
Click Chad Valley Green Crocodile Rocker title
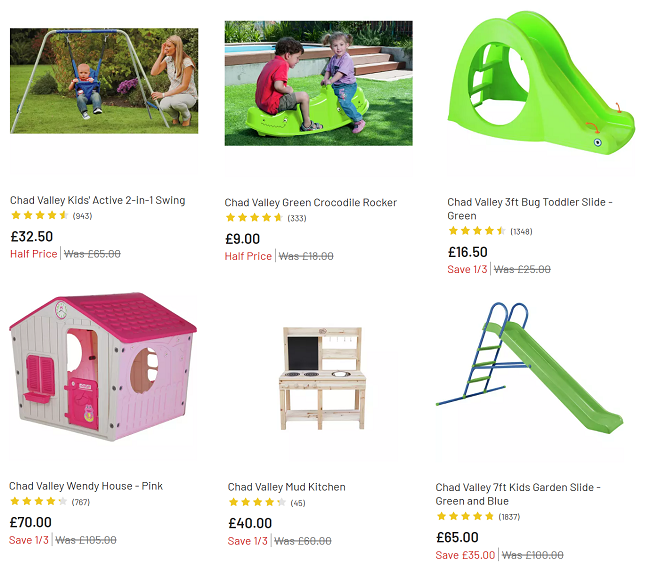(x=310, y=202)
